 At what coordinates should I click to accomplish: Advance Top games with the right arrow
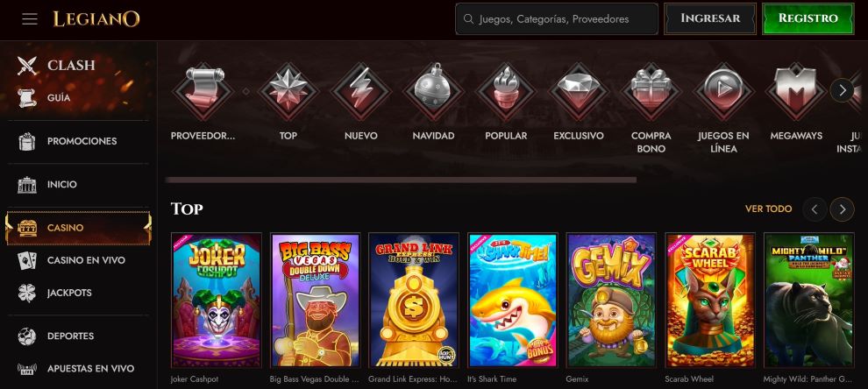coord(842,209)
